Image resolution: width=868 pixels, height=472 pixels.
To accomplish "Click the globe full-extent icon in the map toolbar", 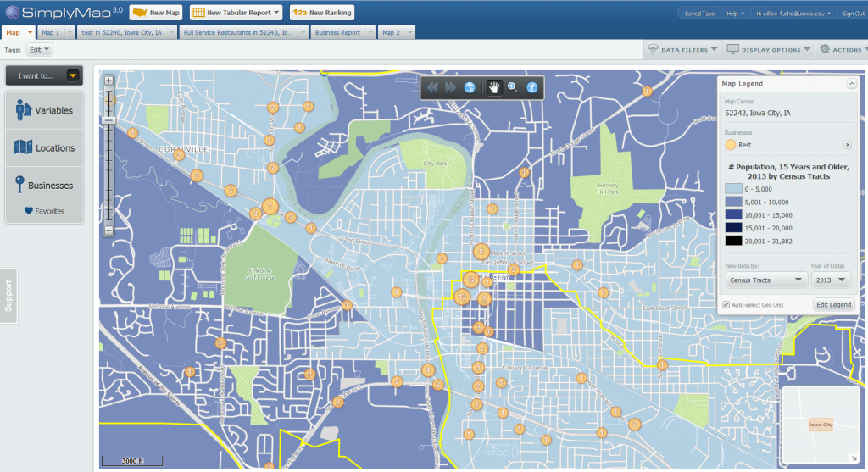I will (x=470, y=87).
